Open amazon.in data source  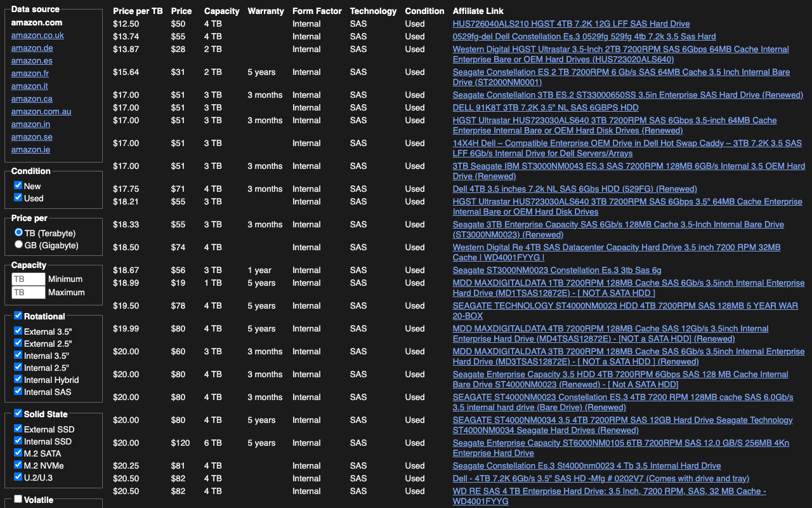(30, 124)
